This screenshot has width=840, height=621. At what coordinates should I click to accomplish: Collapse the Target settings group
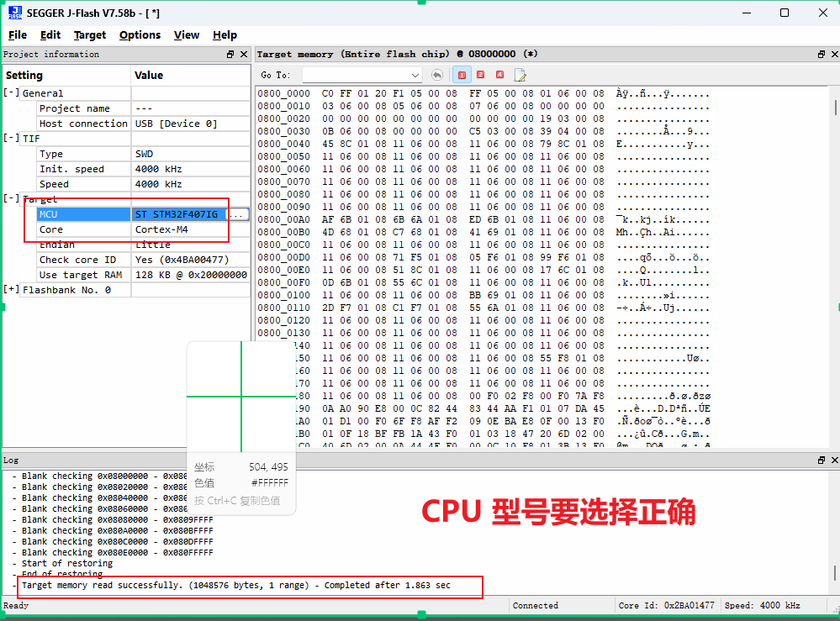pyautogui.click(x=11, y=198)
